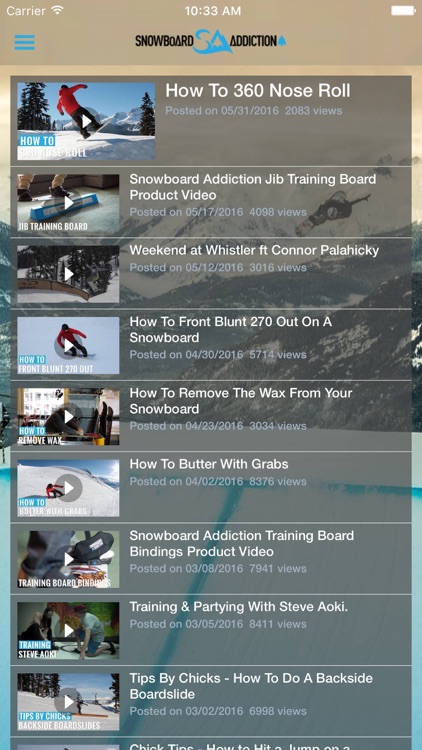
Task: Play the Butter With Grabs thumbnail
Action: point(68,488)
